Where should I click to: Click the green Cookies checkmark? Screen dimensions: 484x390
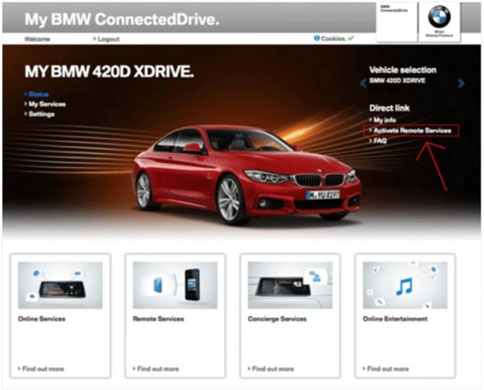click(x=351, y=39)
